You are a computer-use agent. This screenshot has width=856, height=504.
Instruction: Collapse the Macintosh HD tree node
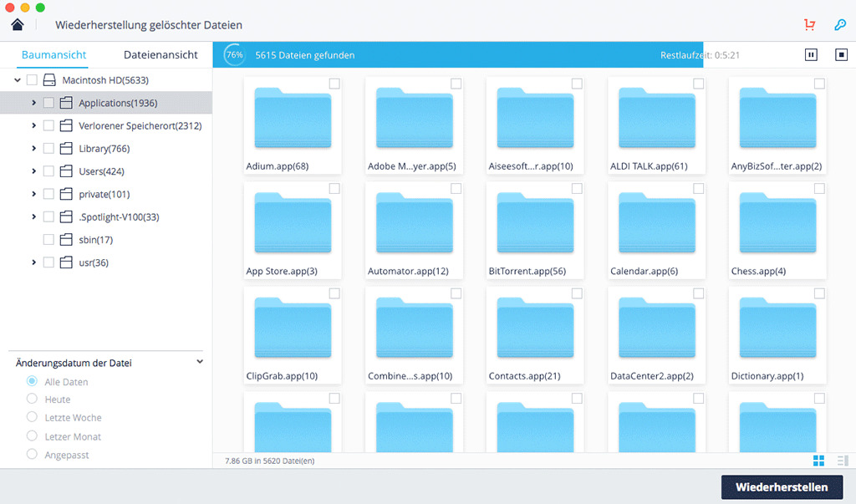coord(18,80)
